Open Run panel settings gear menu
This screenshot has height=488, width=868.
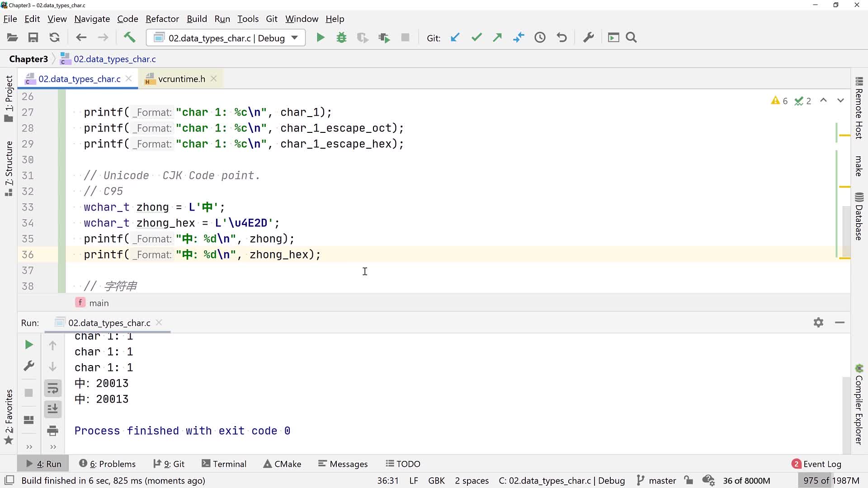pos(818,323)
